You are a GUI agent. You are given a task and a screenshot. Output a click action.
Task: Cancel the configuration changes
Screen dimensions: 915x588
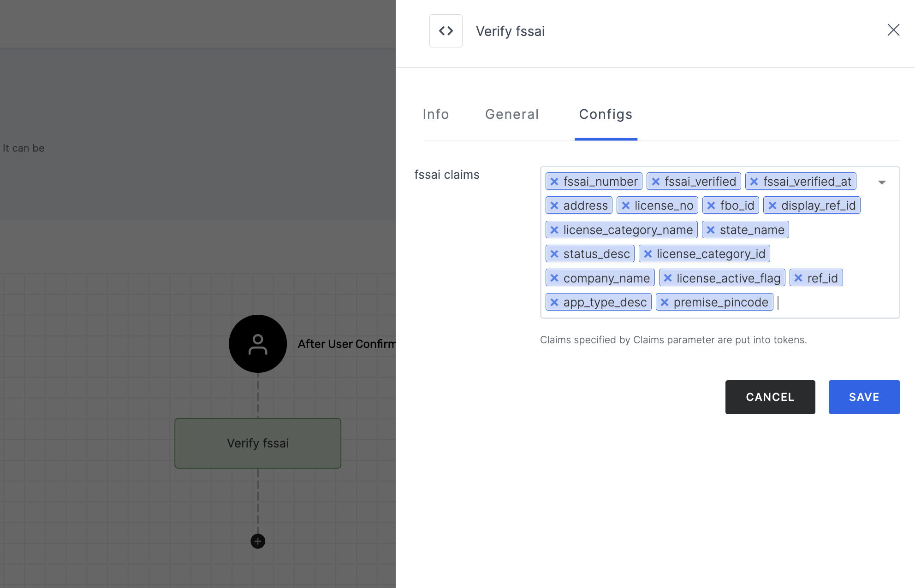(x=770, y=397)
